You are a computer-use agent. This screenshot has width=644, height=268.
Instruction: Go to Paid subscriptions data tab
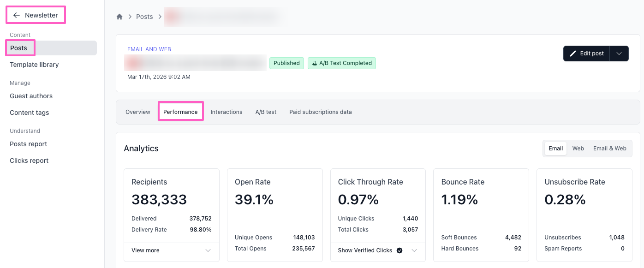(x=320, y=112)
